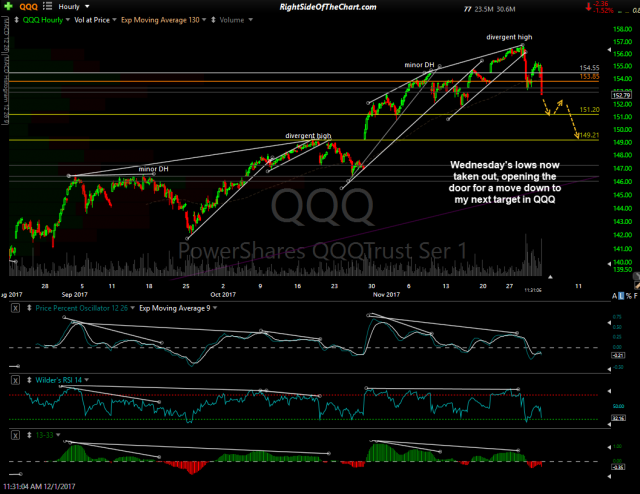
Task: Click the up-down arrows before QQQ Hourly
Action: point(16,20)
